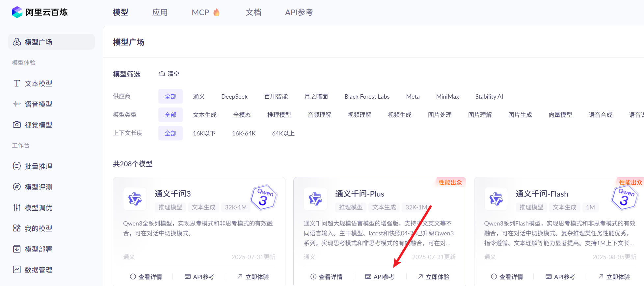Viewport: 644px width, 286px height.
Task: Open the 模型 top navigation tab
Action: point(121,12)
